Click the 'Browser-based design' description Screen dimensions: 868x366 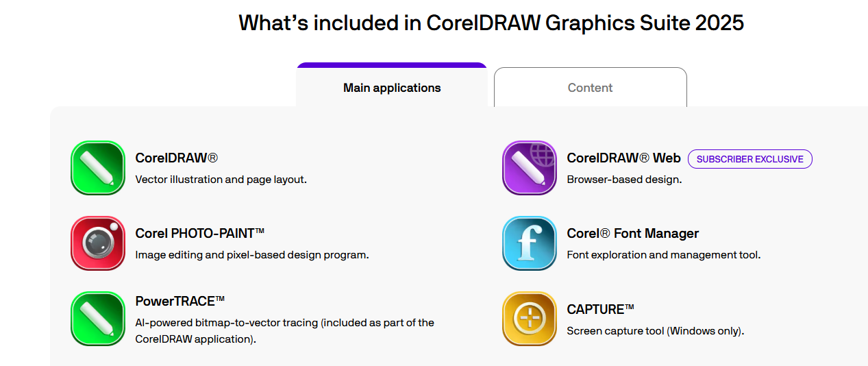tap(624, 180)
